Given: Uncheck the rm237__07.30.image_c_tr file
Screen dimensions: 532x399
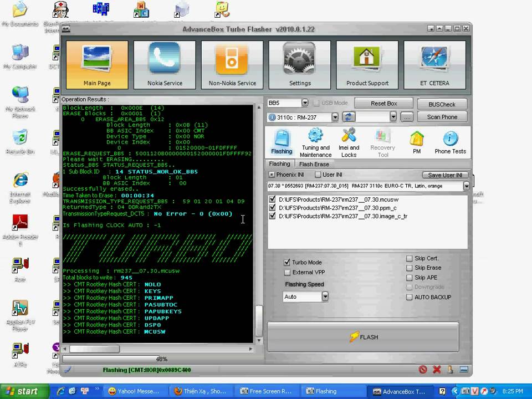Looking at the screenshot, I should (x=272, y=216).
